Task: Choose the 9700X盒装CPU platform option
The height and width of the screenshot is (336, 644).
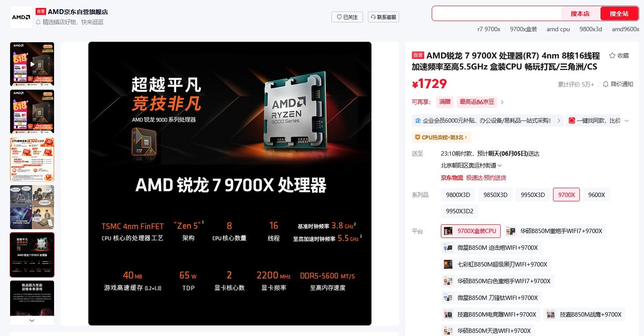Action: 470,231
